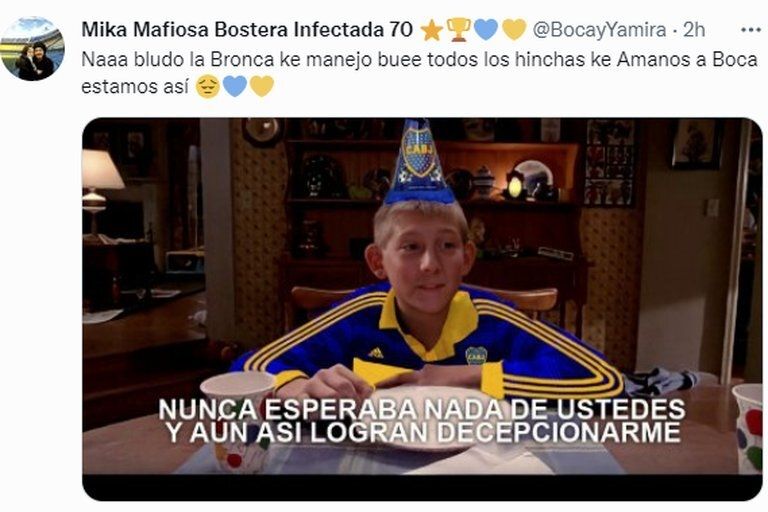Open Mika Mafiosa Bostera Infectada 70 profile name

tap(247, 30)
